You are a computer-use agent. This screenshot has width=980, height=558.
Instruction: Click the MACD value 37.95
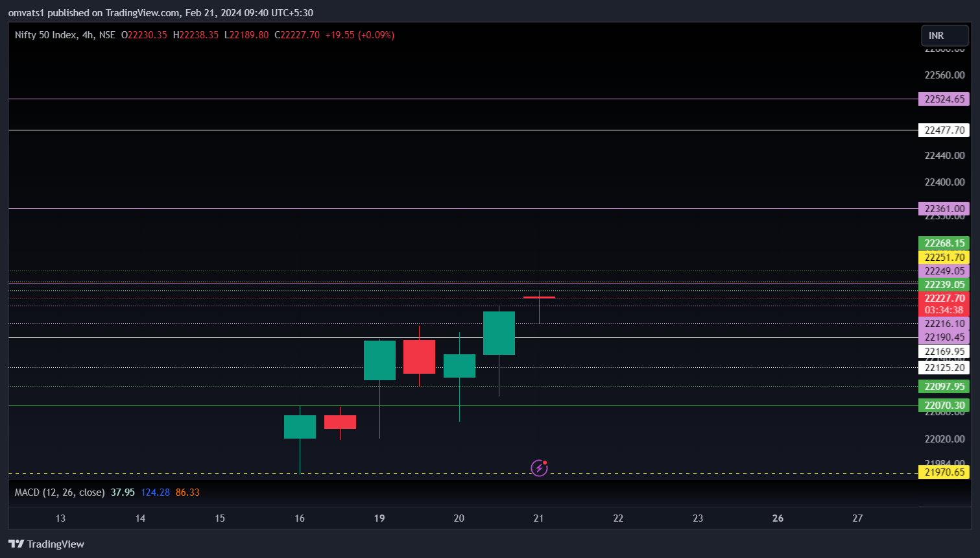123,492
